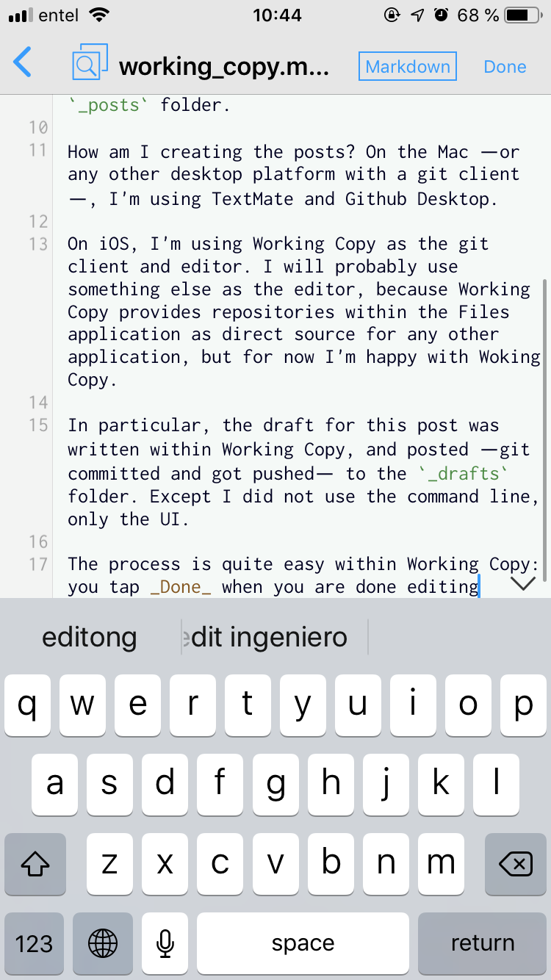Tap the l key
This screenshot has height=980, width=551.
(496, 785)
